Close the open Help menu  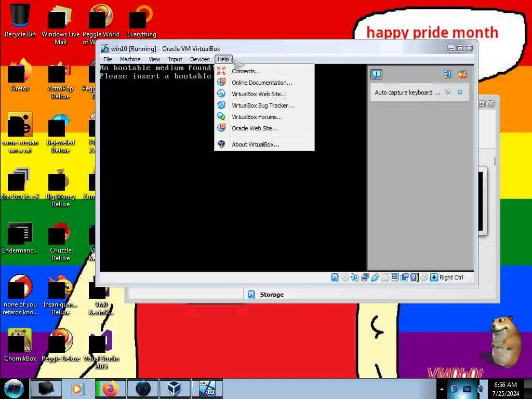click(223, 59)
